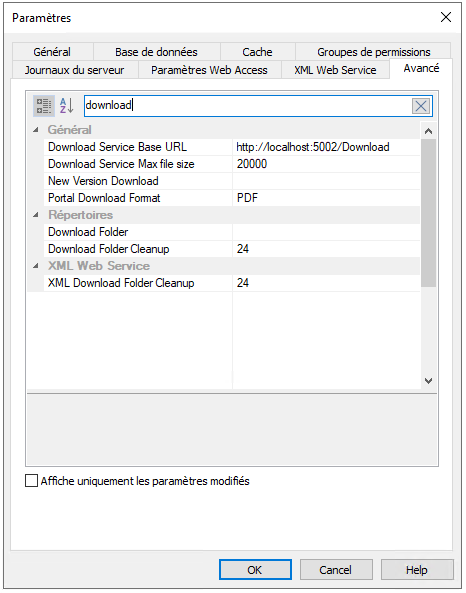This screenshot has height=593, width=466.
Task: Click the scrollbar down arrow
Action: 429,380
